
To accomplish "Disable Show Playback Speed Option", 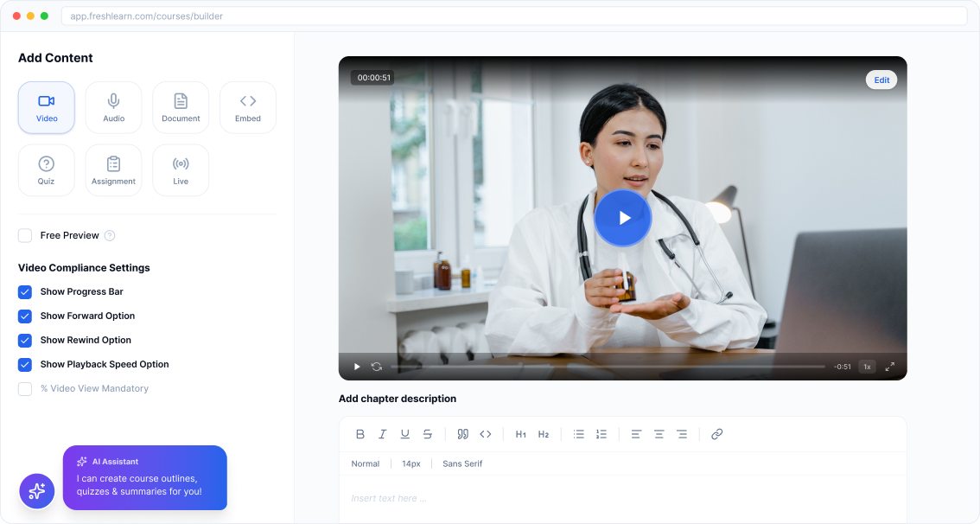I will [25, 365].
